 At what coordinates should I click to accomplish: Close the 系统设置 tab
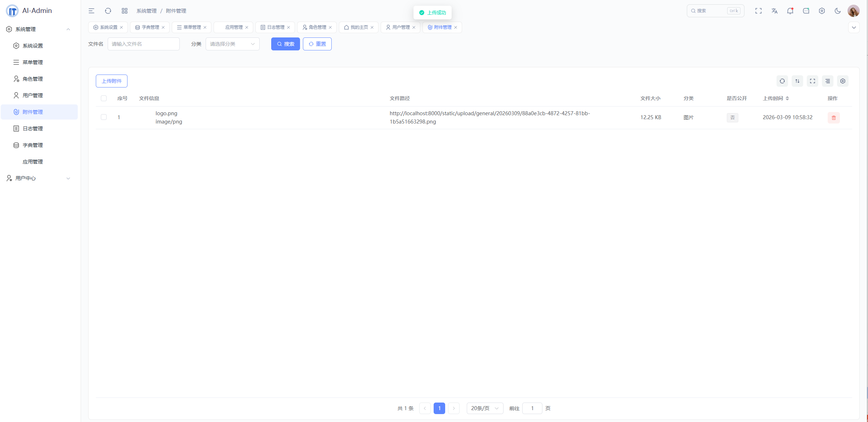121,27
